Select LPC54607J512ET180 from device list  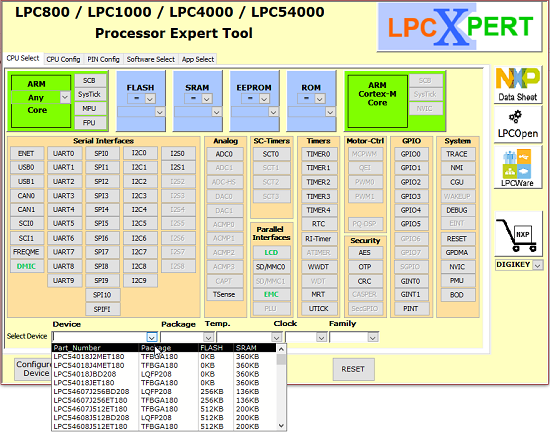coord(164,409)
